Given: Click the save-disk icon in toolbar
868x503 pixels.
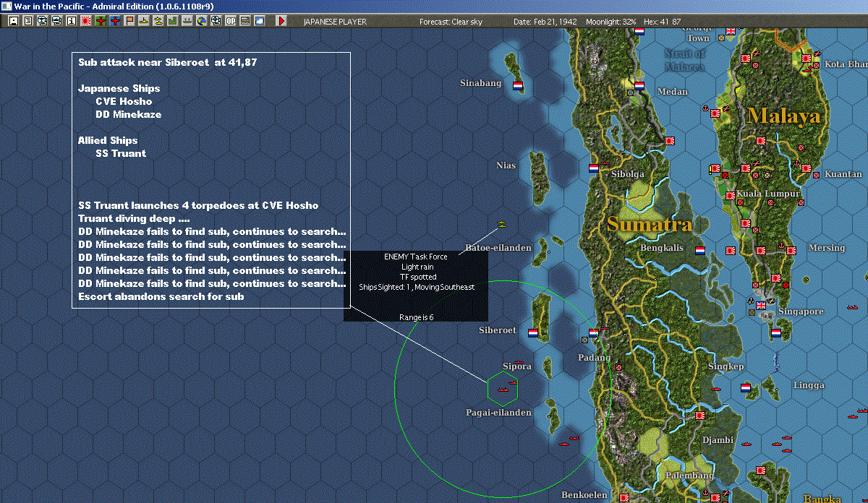Looking at the screenshot, I should coord(14,21).
